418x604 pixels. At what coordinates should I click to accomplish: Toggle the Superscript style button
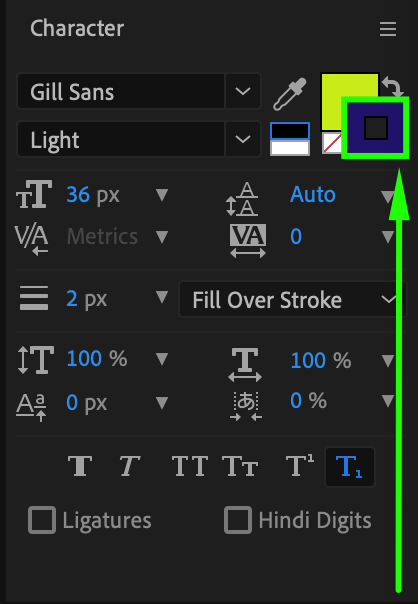coord(300,466)
